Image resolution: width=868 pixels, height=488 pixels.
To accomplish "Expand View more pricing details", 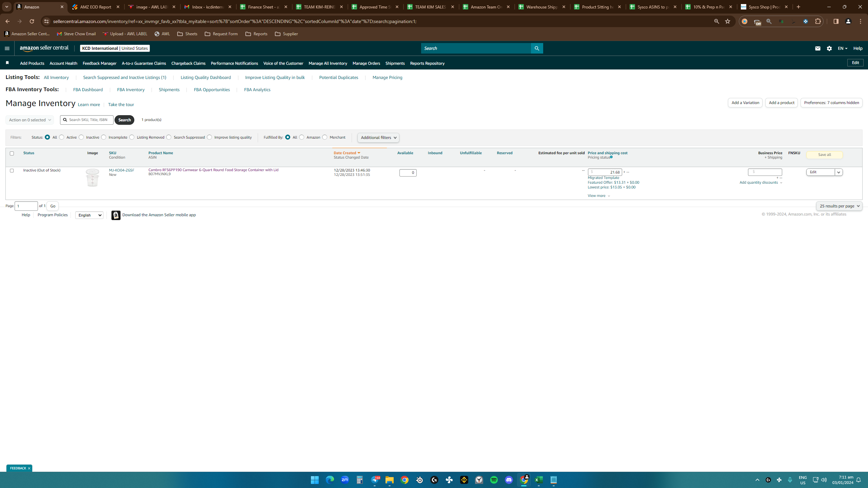I will [x=599, y=196].
